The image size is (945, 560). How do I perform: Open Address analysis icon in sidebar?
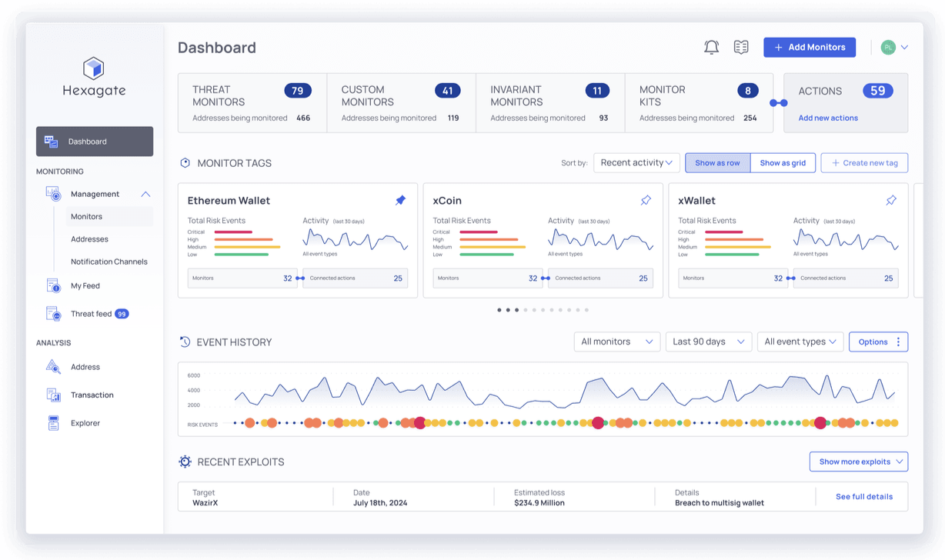(x=53, y=367)
